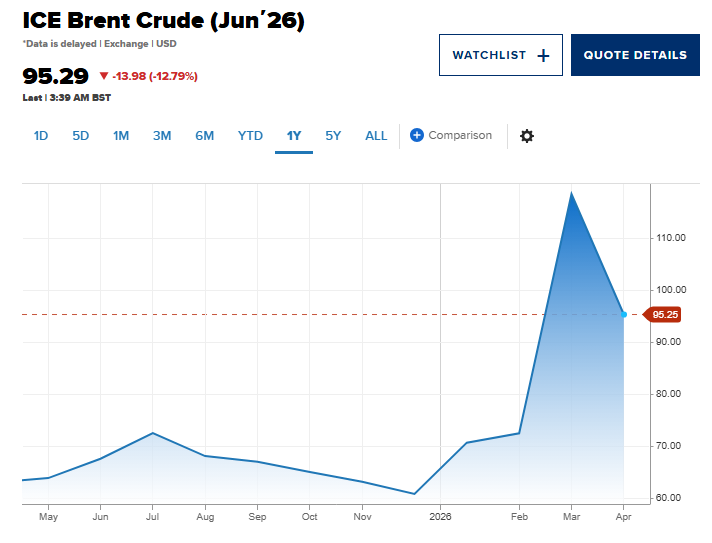Switch chart to 3M range
The width and height of the screenshot is (712, 543).
(x=162, y=136)
